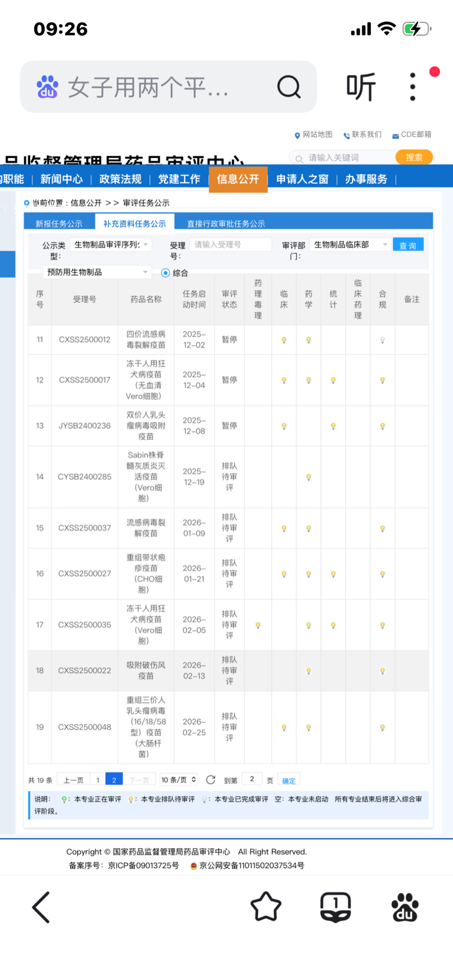Screen dimensions: 453x980
Task: Click the 合规 bulb in row CXSS2500022
Action: coord(382,671)
